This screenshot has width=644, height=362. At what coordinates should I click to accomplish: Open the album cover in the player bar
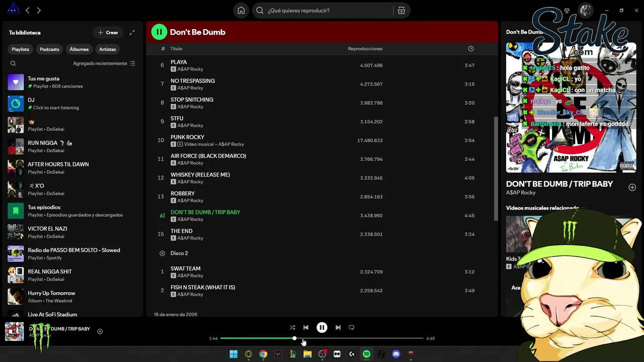coord(14,332)
